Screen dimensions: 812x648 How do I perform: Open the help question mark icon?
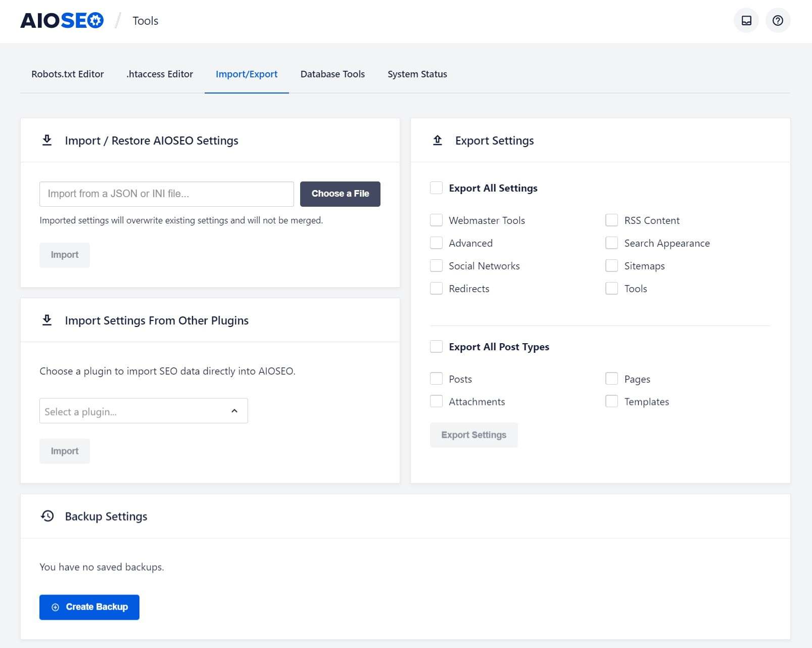click(778, 21)
